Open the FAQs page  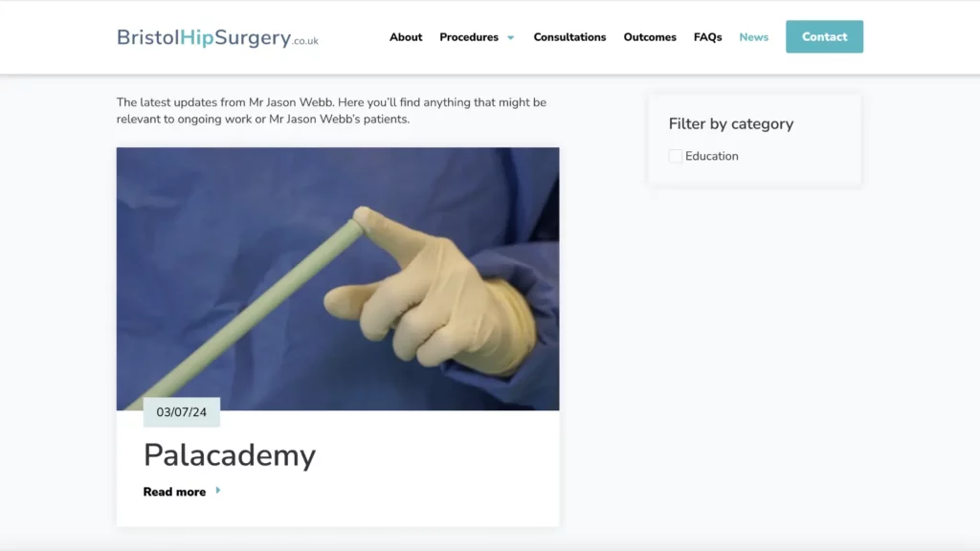click(707, 37)
